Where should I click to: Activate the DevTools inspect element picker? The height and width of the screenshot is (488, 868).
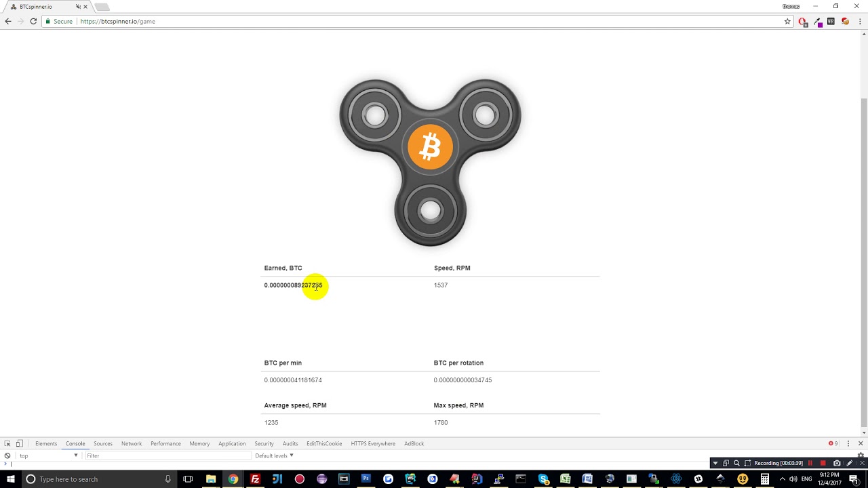tap(7, 444)
